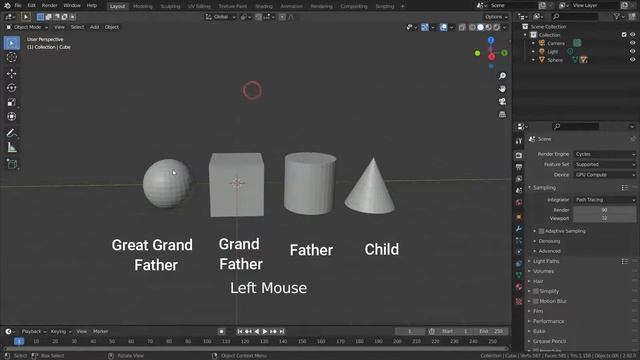Click the Viewport samples value field
The image size is (640, 360).
604,218
